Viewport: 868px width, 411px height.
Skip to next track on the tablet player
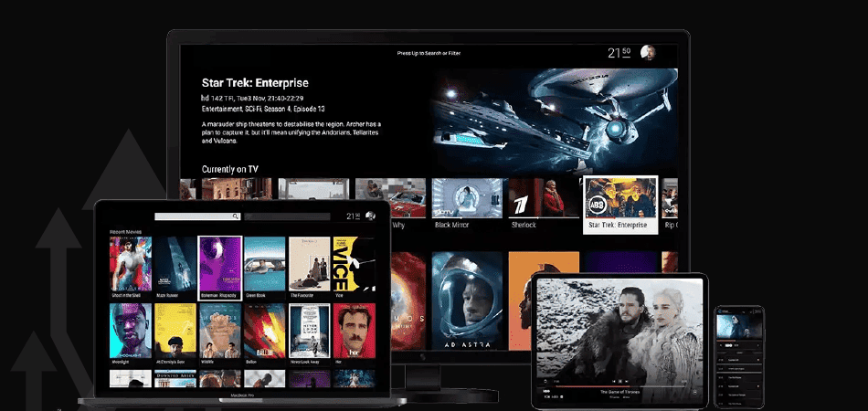pyautogui.click(x=627, y=381)
